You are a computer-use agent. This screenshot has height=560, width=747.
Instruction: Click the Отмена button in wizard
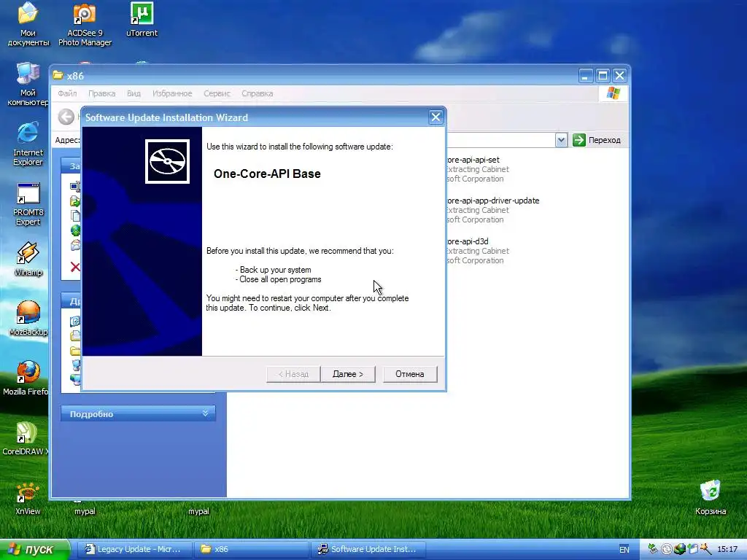pyautogui.click(x=410, y=374)
